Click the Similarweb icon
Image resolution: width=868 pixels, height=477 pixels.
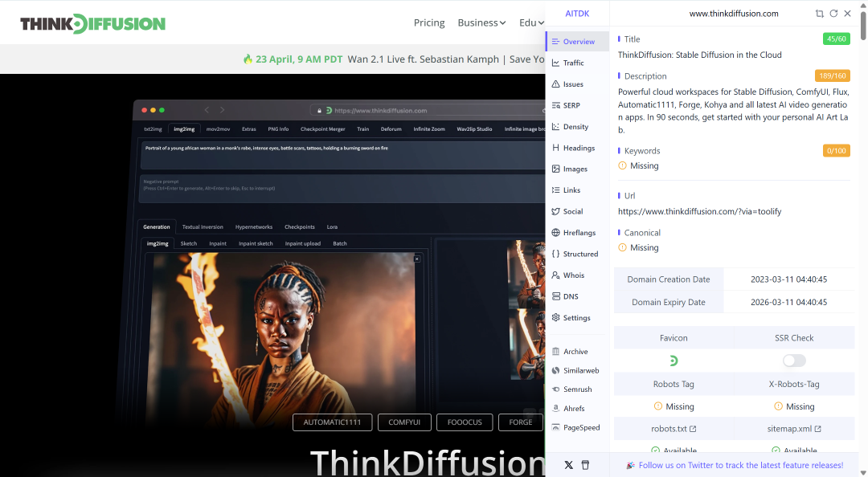point(556,370)
